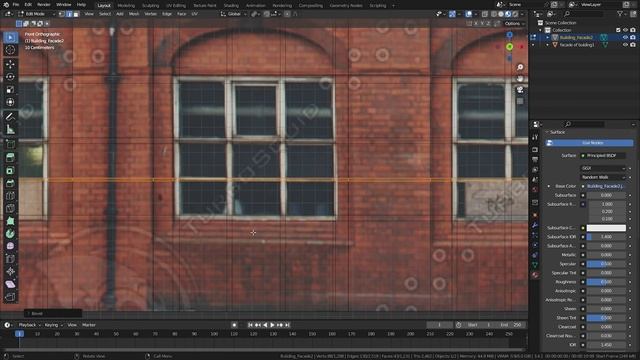Collapse the Collection tree row

540,30
